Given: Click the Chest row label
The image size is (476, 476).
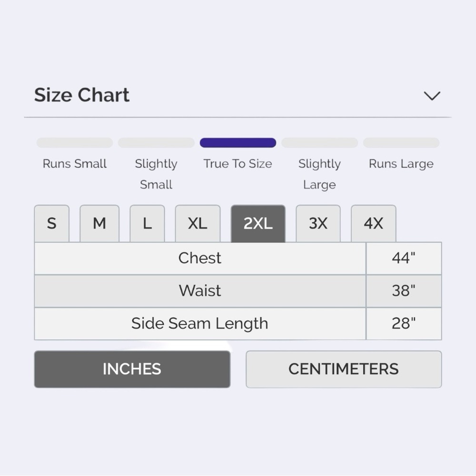Looking at the screenshot, I should click(200, 258).
